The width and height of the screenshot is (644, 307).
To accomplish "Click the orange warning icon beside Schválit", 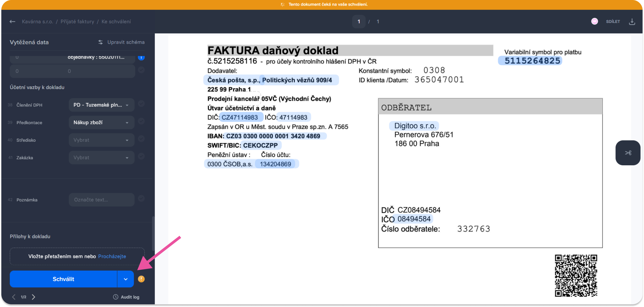I will coord(141,279).
